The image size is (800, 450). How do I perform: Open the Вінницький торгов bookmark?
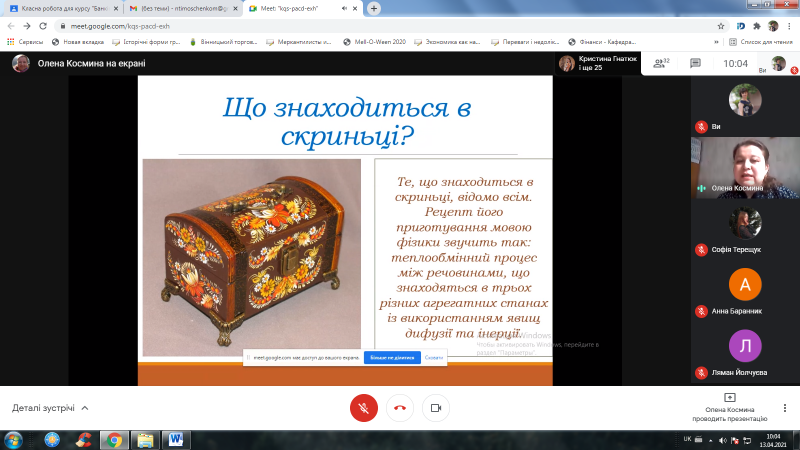[x=223, y=42]
